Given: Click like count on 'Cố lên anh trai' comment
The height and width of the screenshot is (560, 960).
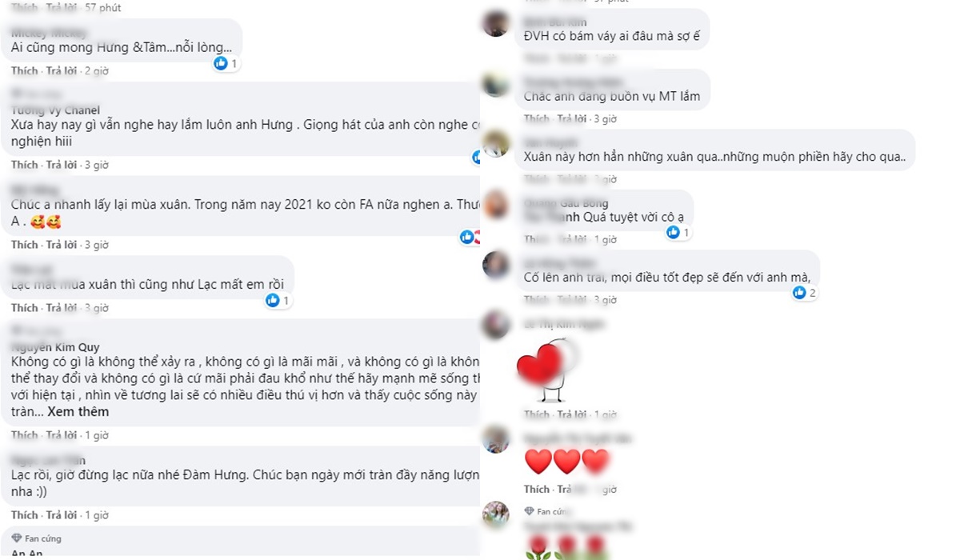Looking at the screenshot, I should [x=812, y=293].
